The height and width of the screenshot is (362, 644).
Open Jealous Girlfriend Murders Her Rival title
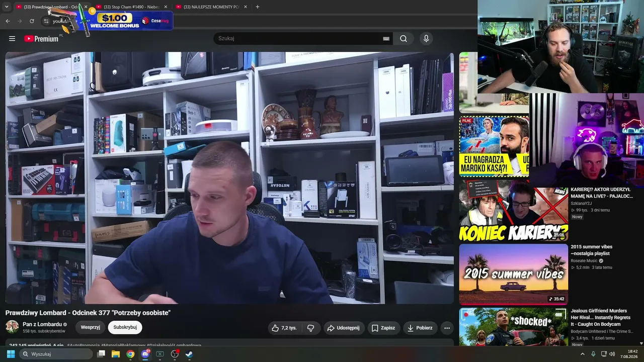tap(601, 318)
